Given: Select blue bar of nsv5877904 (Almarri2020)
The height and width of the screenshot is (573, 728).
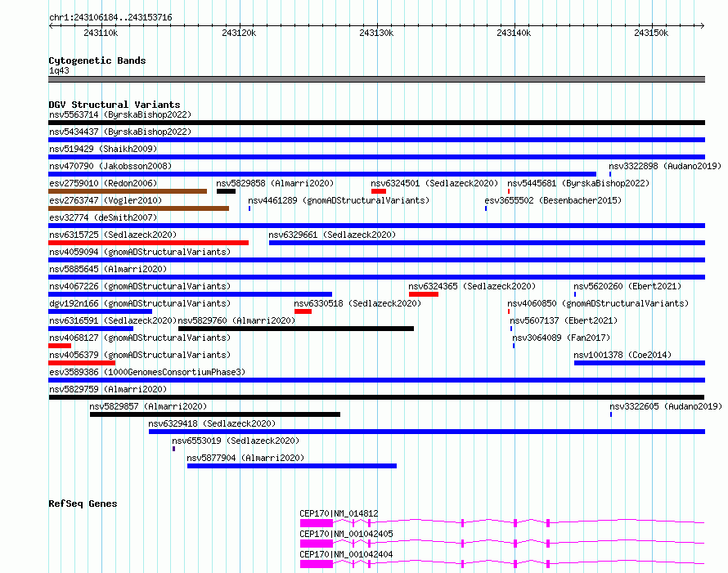Looking at the screenshot, I should [292, 466].
